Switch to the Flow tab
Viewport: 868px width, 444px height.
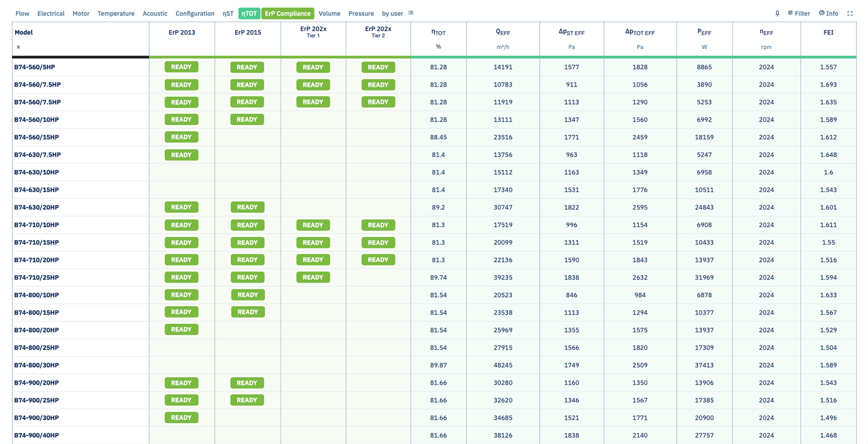(x=22, y=13)
